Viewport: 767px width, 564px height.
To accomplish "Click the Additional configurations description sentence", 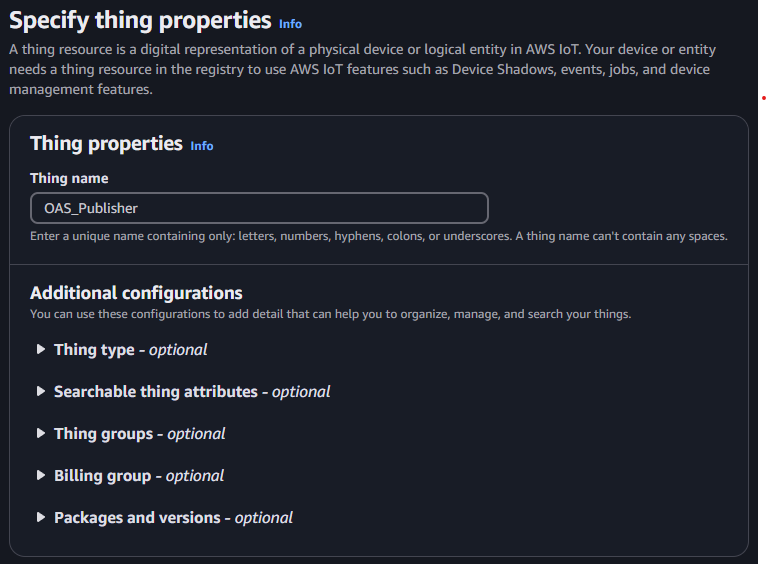I will pos(331,314).
